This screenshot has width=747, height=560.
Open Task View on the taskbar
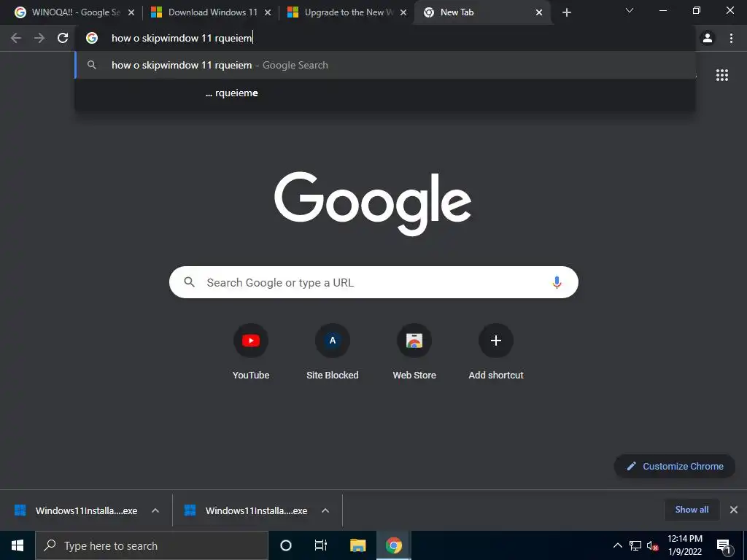pyautogui.click(x=321, y=545)
